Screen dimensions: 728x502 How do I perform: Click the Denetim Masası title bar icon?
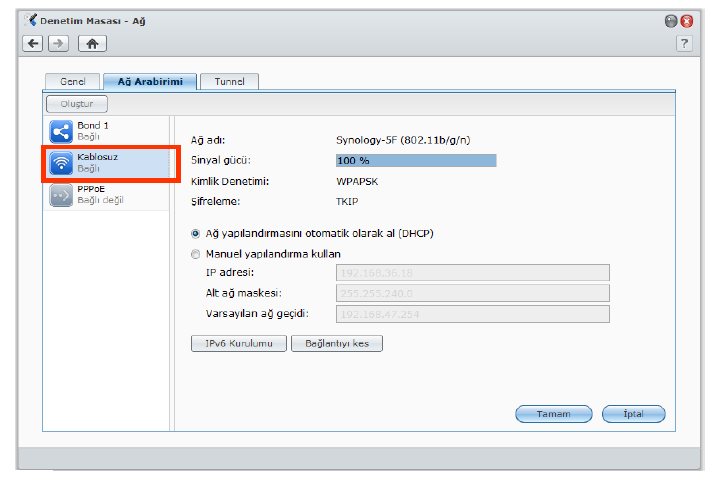pos(29,20)
